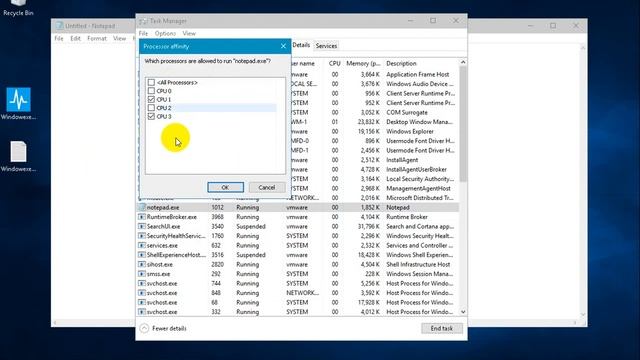Select the ShellExperienceHost process row
640x360 pixels.
coord(298,255)
